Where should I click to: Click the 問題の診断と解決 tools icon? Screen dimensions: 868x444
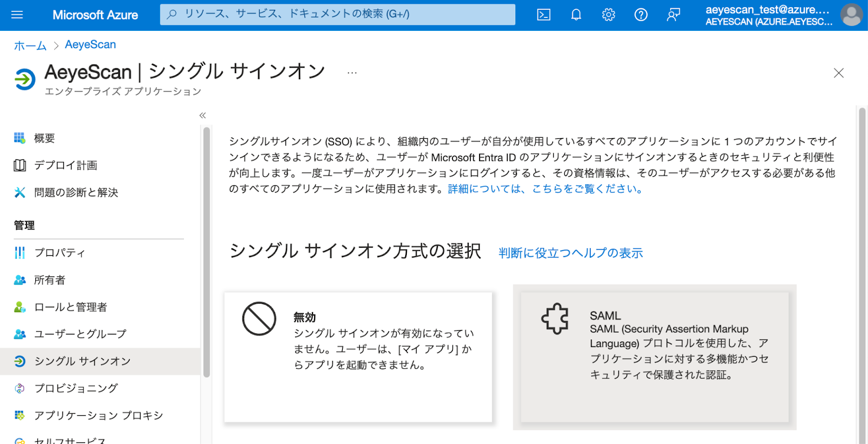click(20, 192)
